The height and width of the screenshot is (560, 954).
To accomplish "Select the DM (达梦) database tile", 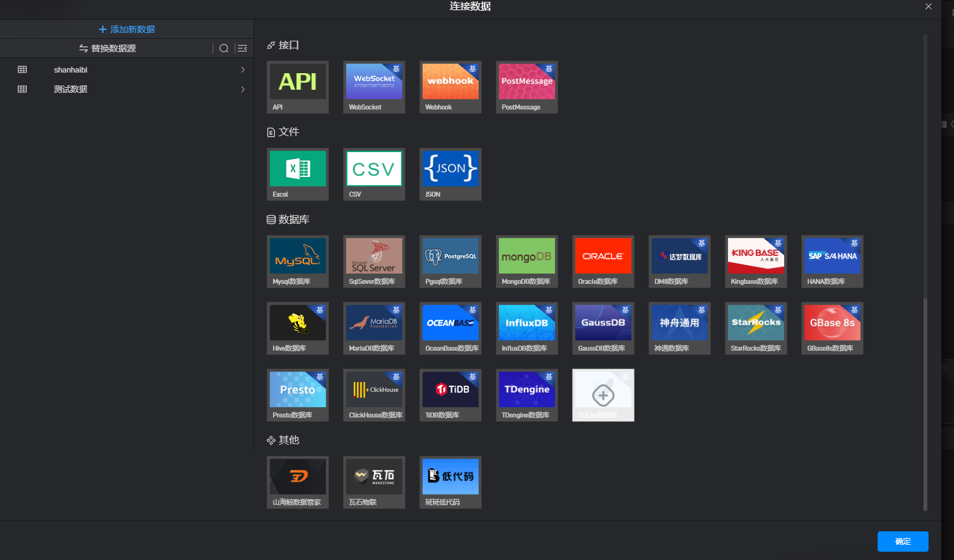I will 680,262.
